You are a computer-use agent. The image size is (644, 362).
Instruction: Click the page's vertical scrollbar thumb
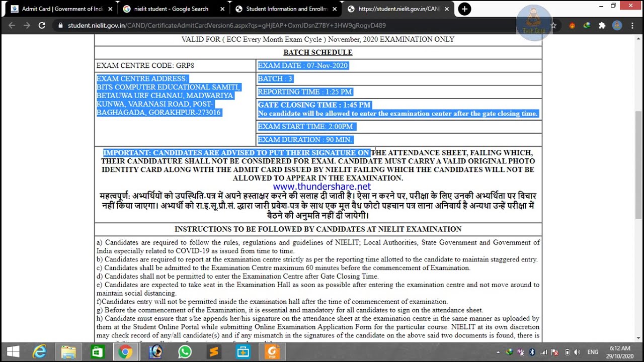[639, 164]
